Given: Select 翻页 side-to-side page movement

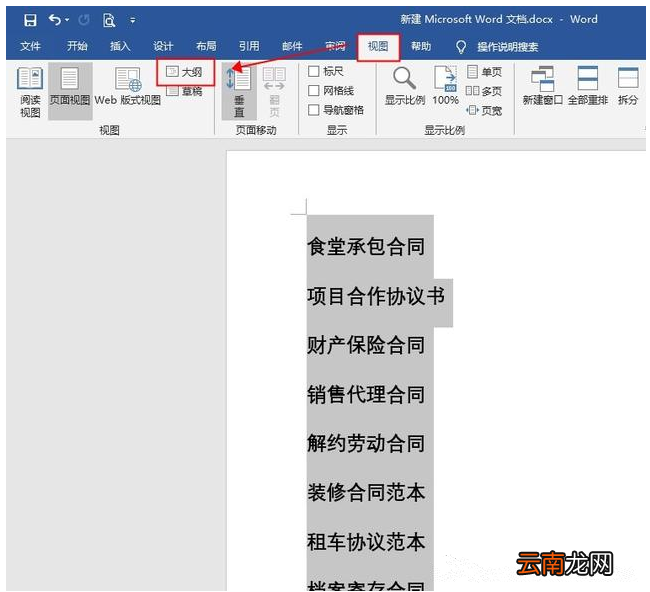Looking at the screenshot, I should [274, 92].
